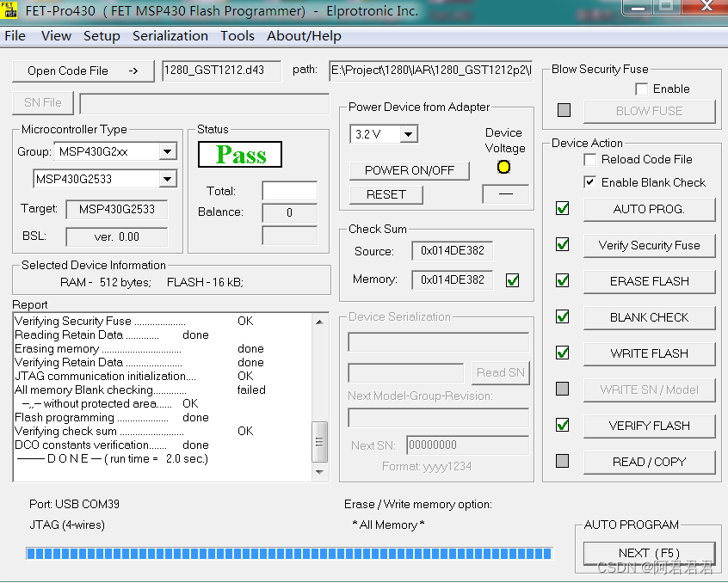Click POWER ON/OFF to toggle device power
This screenshot has width=728, height=583.
[409, 171]
